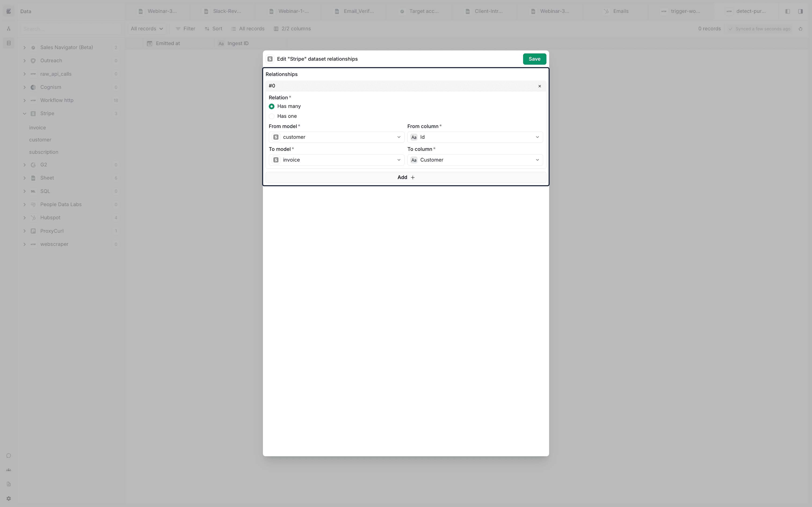Select the Has one relation
Image resolution: width=812 pixels, height=507 pixels.
(272, 116)
